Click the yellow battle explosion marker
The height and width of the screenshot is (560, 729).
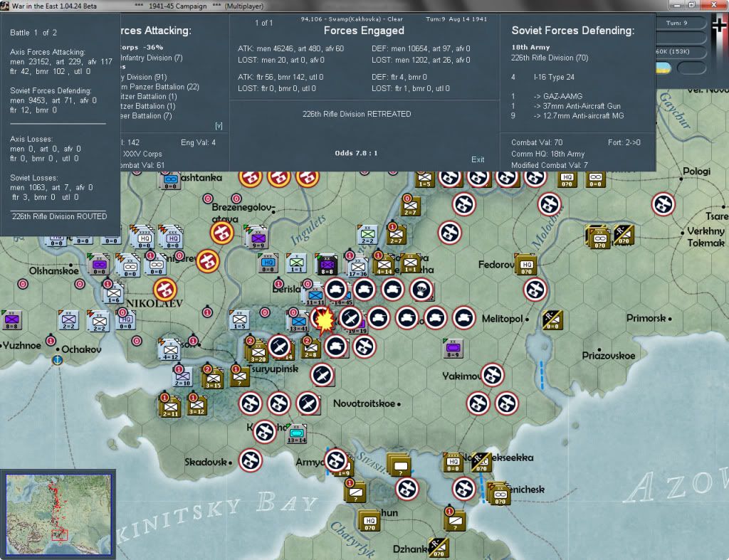click(323, 319)
